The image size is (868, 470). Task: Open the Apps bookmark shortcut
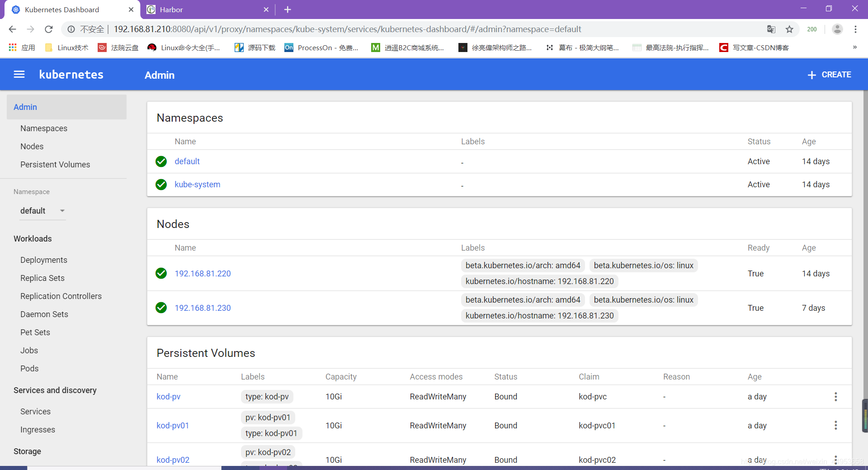tap(22, 47)
